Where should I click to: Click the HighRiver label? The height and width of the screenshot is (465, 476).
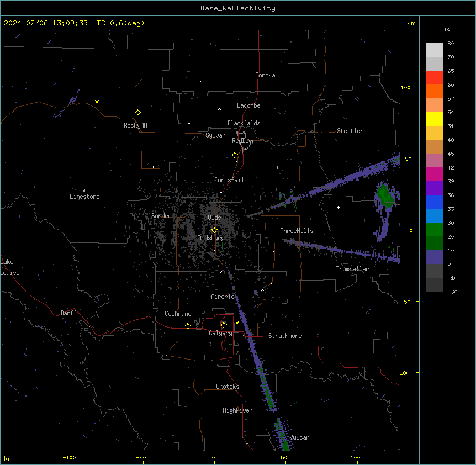(x=237, y=410)
